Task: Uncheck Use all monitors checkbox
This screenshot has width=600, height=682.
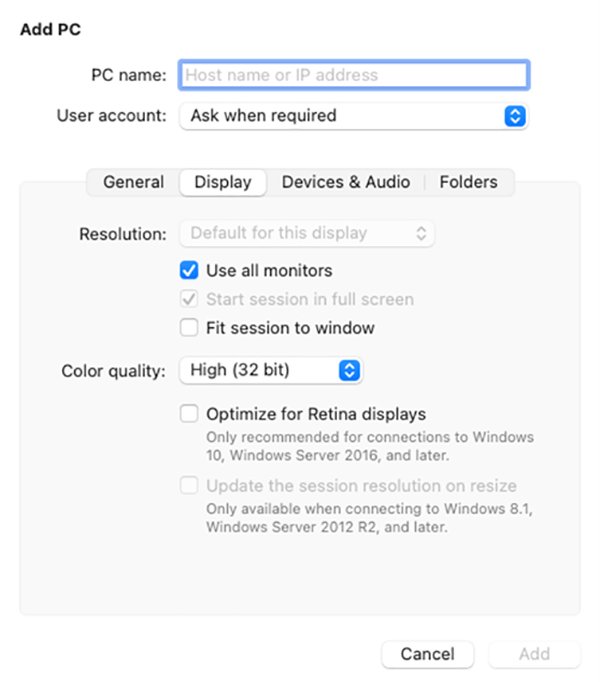Action: click(x=189, y=270)
